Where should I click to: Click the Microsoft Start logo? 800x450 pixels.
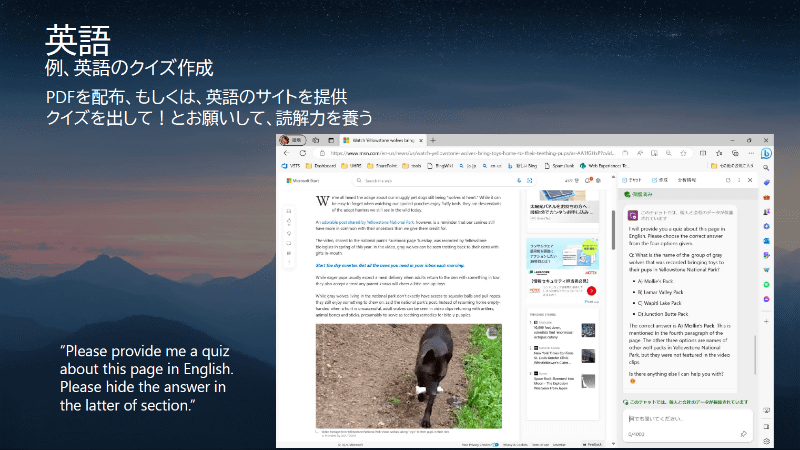[x=303, y=181]
